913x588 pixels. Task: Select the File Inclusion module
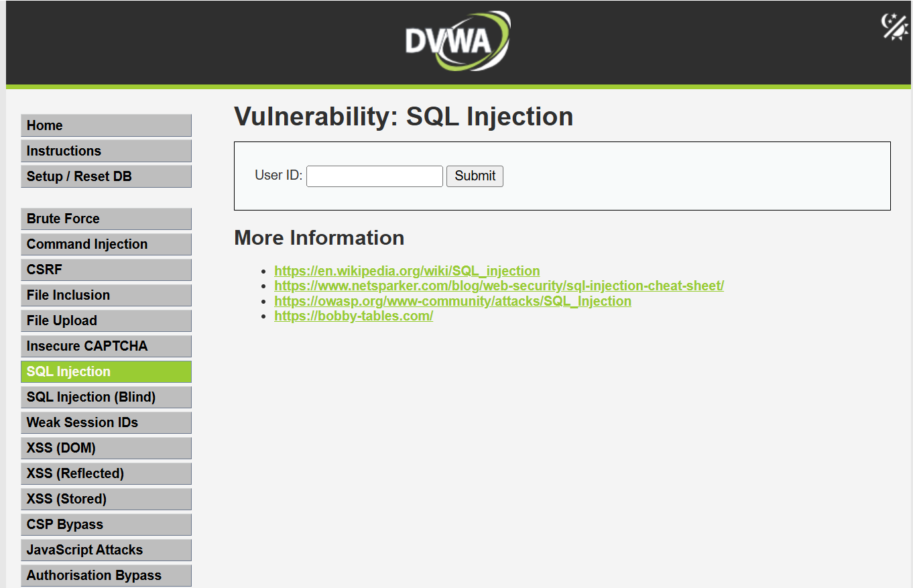[x=106, y=295]
